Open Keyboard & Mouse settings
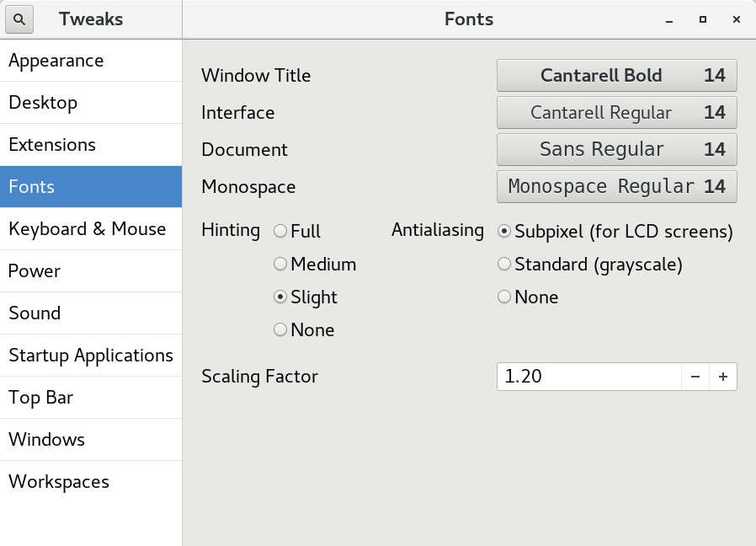 coord(91,229)
